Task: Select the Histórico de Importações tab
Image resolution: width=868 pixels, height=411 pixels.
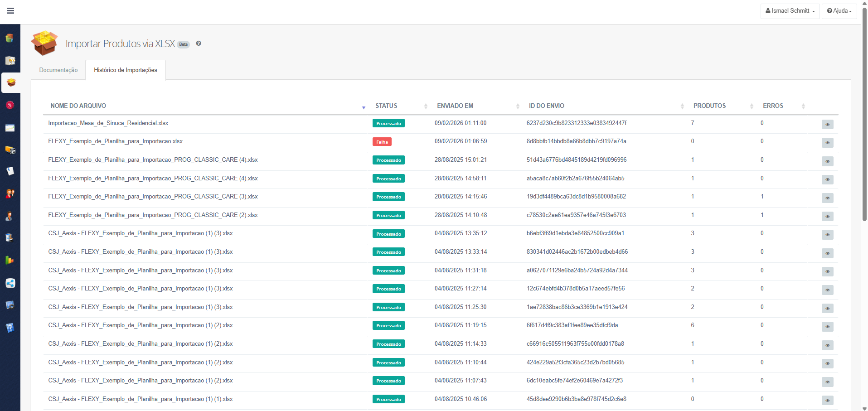Action: click(x=126, y=70)
